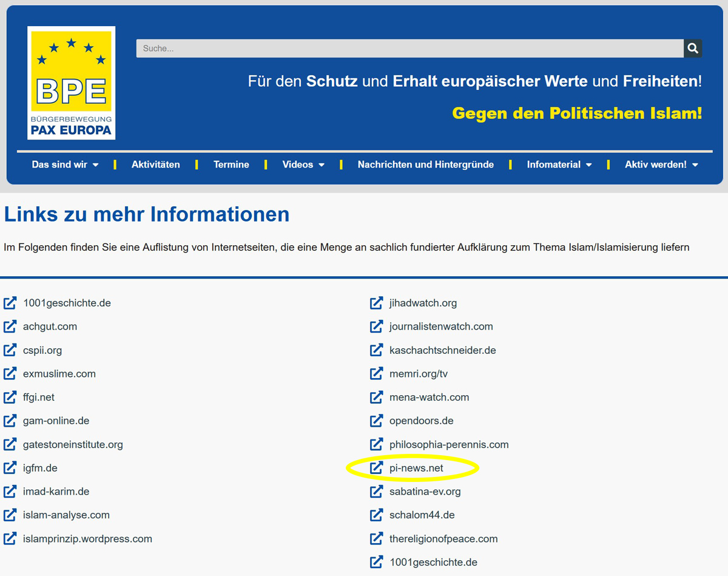The height and width of the screenshot is (576, 728).
Task: Open the islam-analyse.com link
Action: click(x=66, y=515)
